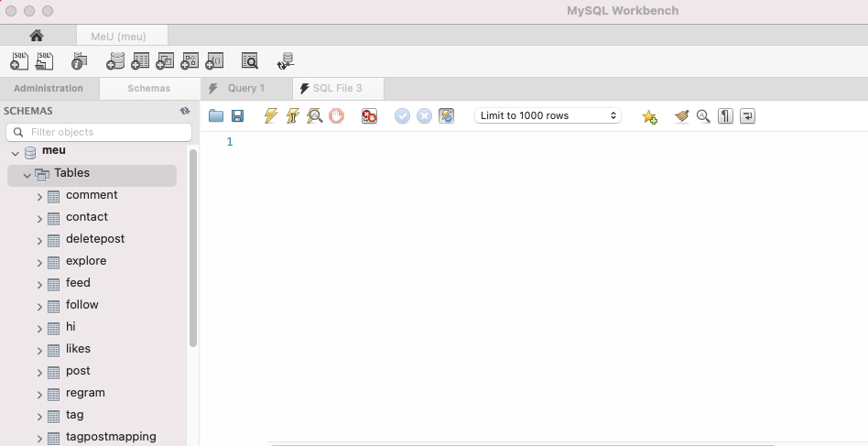Toggle auto-commit mode icon
This screenshot has width=868, height=446.
point(446,115)
